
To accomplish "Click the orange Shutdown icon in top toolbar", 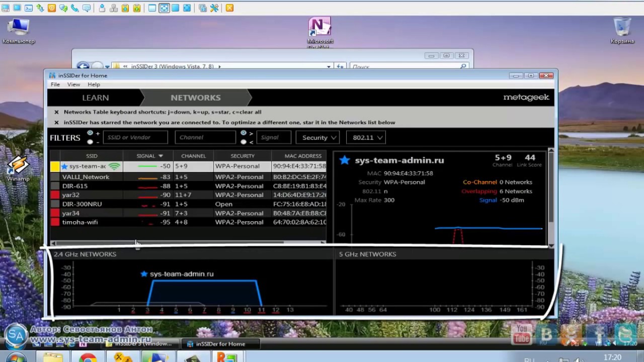I will click(x=52, y=8).
